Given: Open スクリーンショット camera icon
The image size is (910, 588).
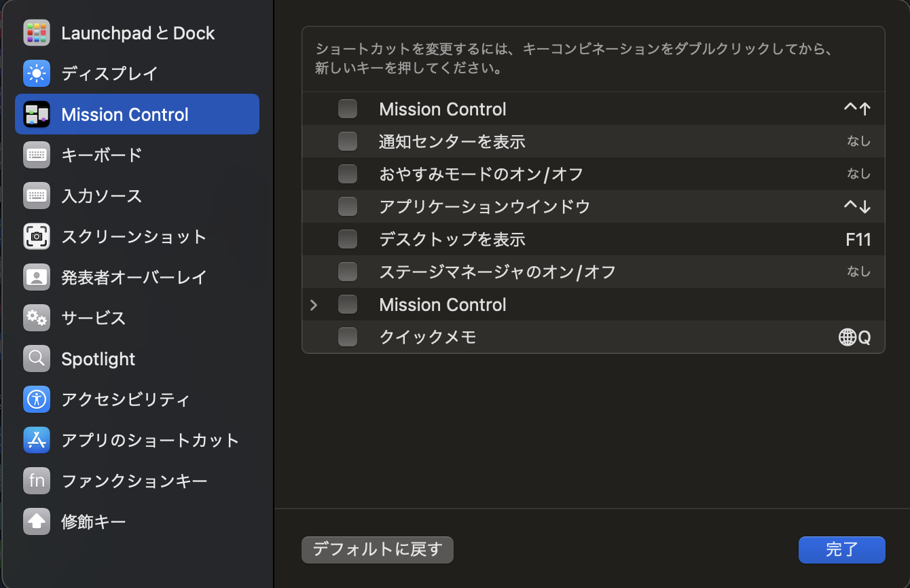Looking at the screenshot, I should [x=37, y=236].
